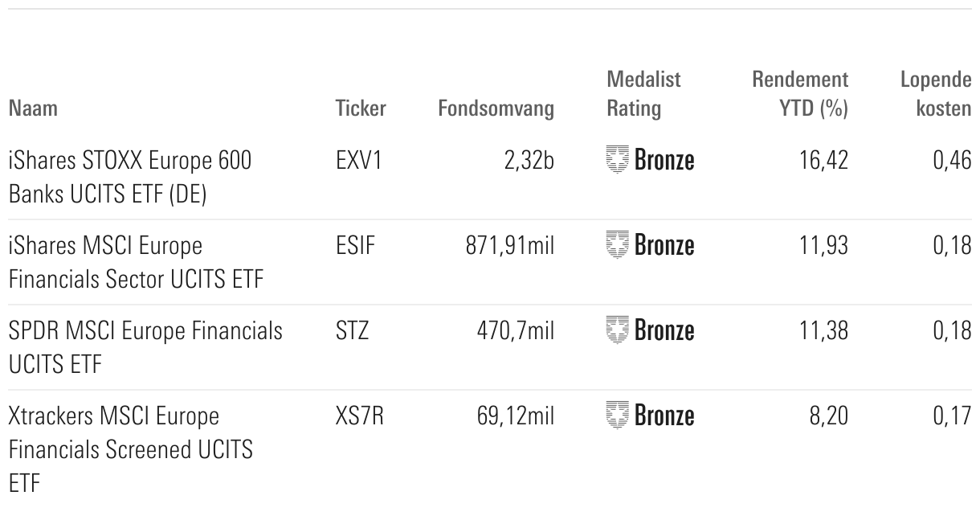Click Bronze medal icon for XS7R row
980x516 pixels.
click(618, 416)
